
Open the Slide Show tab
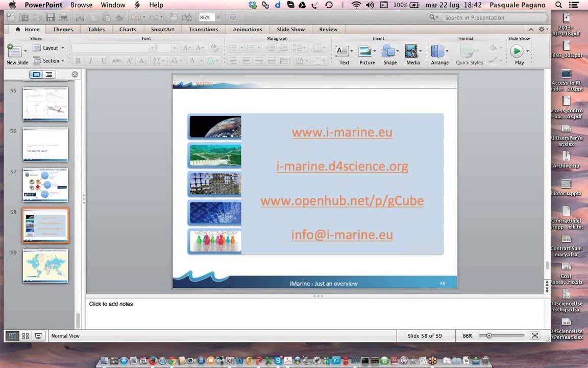click(x=290, y=29)
